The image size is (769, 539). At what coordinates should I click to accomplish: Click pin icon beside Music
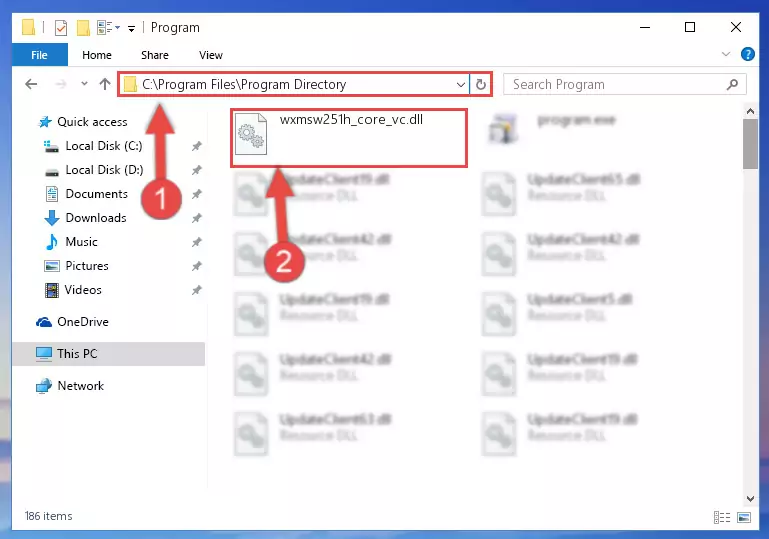197,242
